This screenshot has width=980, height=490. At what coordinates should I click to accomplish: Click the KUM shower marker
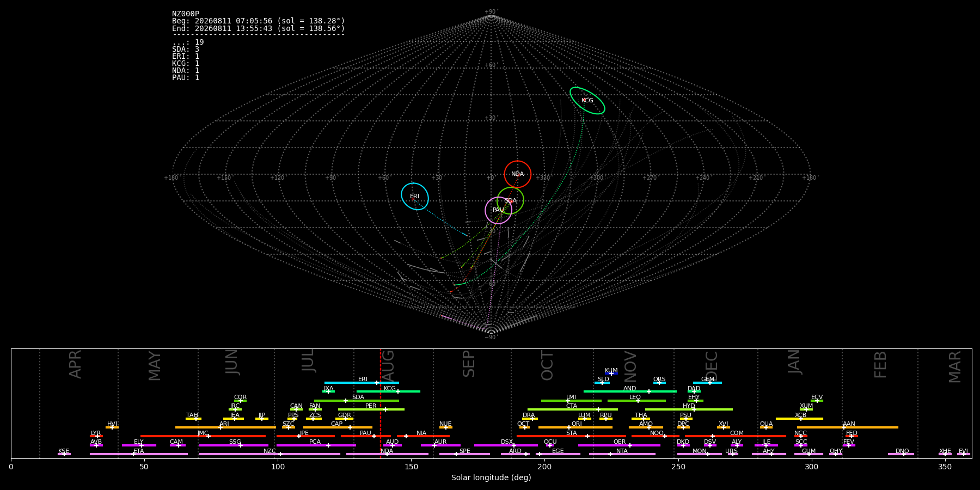(x=611, y=373)
